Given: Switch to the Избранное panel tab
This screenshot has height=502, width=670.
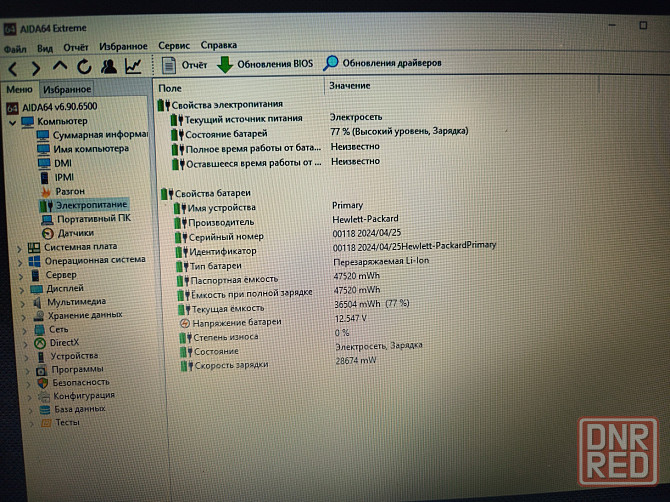Looking at the screenshot, I should [67, 89].
